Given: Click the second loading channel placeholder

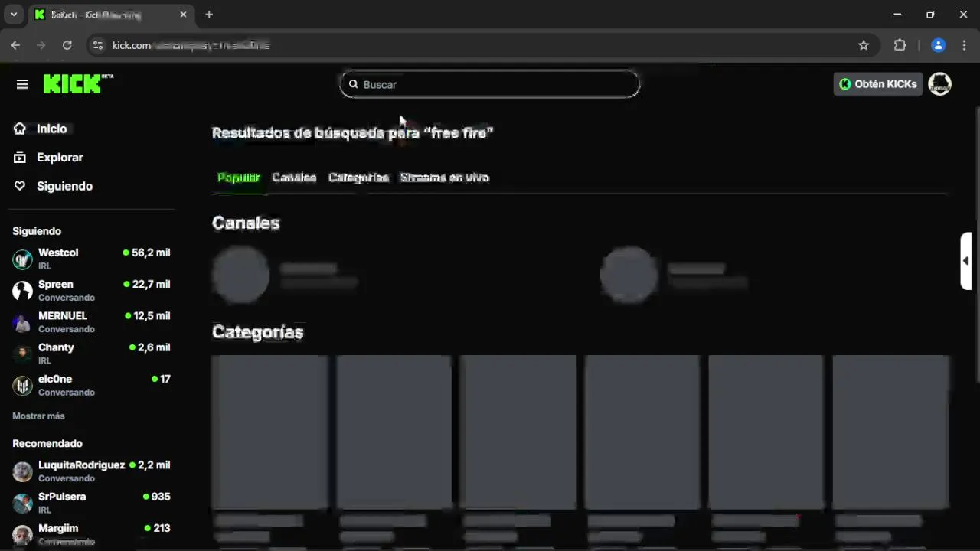Looking at the screenshot, I should click(x=674, y=275).
